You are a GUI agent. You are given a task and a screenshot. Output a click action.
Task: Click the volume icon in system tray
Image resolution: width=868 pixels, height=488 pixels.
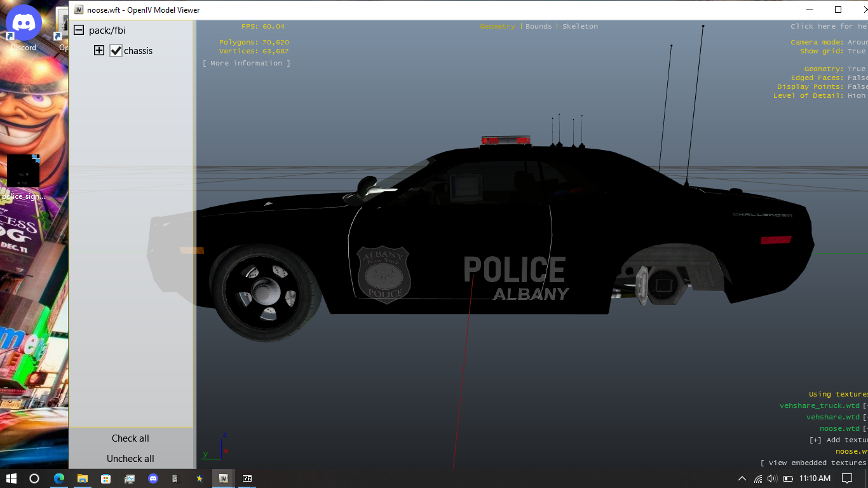pos(772,478)
